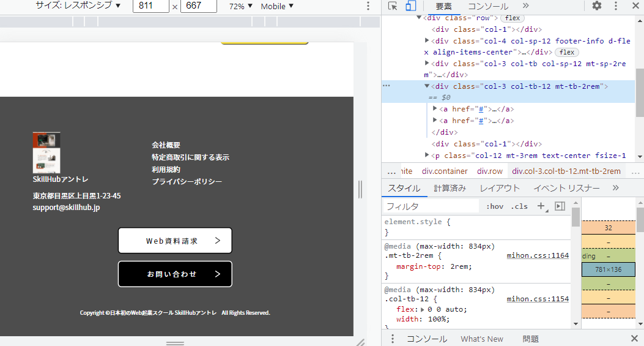This screenshot has width=644, height=346.
Task: Expand the col-3 col-tb col-sp-12 div node
Action: 427,63
